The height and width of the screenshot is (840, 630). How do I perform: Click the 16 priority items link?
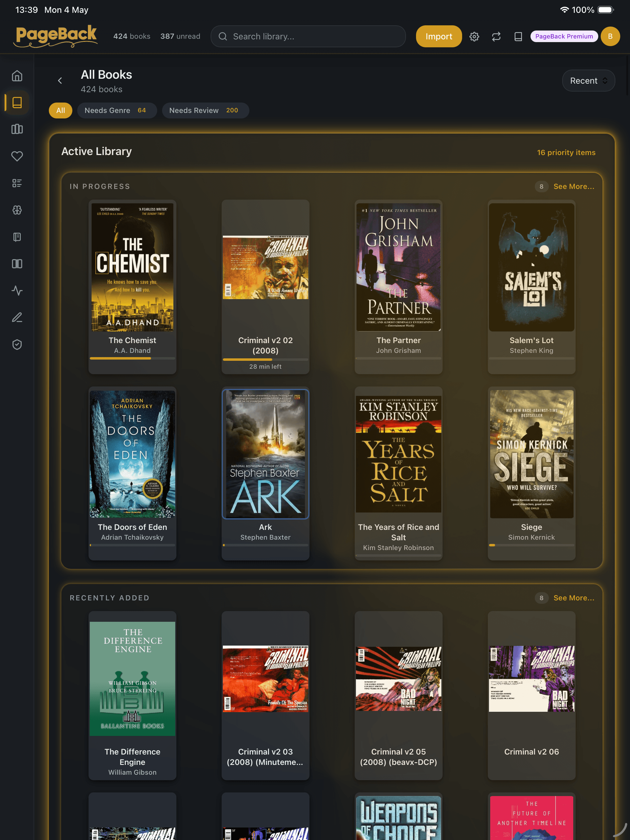[x=566, y=152]
